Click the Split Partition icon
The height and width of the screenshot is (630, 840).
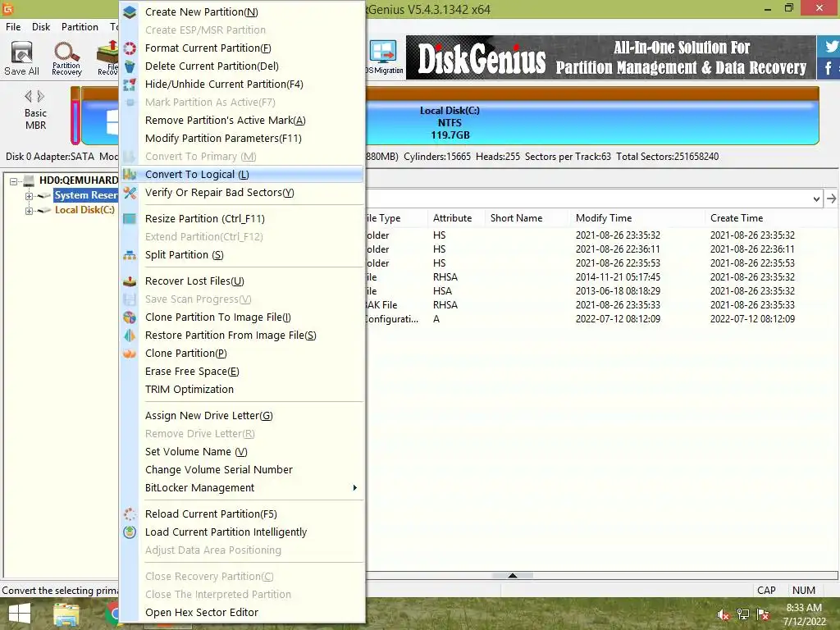coord(130,255)
